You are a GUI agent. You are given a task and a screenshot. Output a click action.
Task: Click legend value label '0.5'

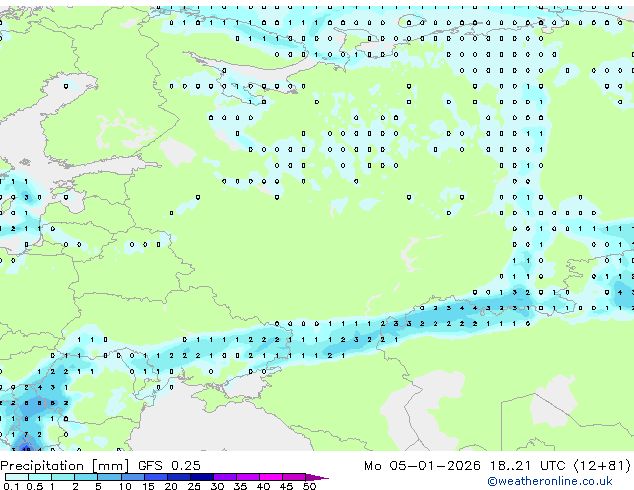coord(34,486)
